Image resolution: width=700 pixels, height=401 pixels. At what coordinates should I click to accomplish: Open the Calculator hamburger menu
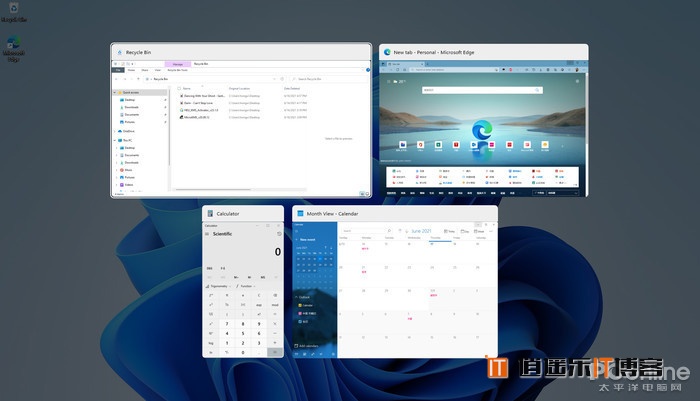point(207,234)
